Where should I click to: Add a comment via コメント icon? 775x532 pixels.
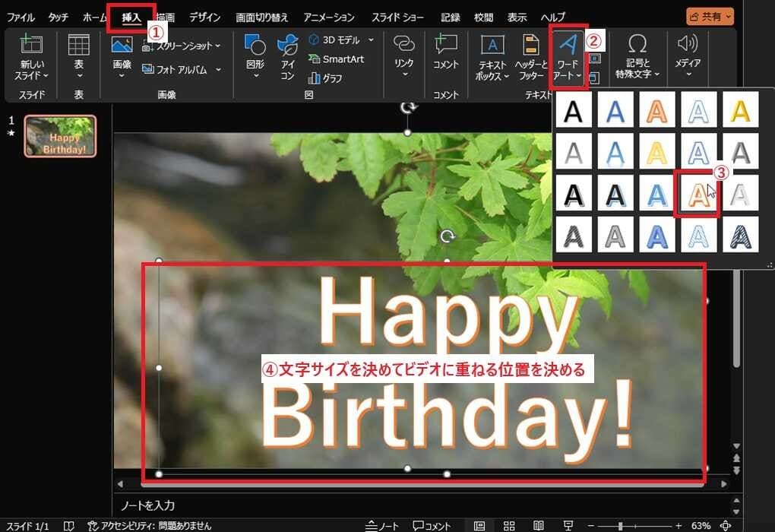(x=446, y=44)
